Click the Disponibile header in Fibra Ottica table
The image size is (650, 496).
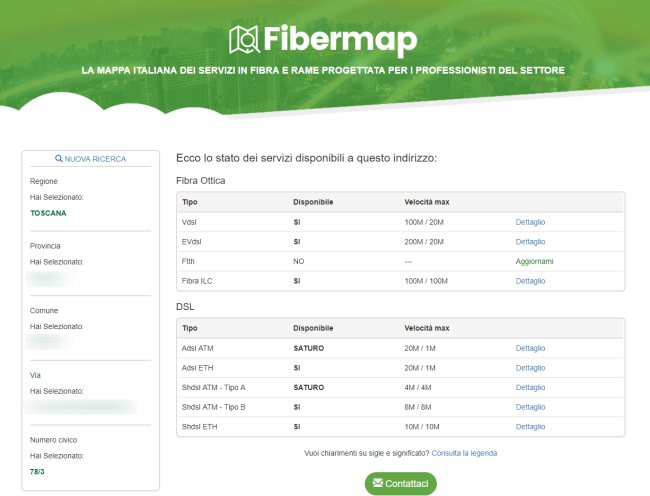pyautogui.click(x=313, y=202)
